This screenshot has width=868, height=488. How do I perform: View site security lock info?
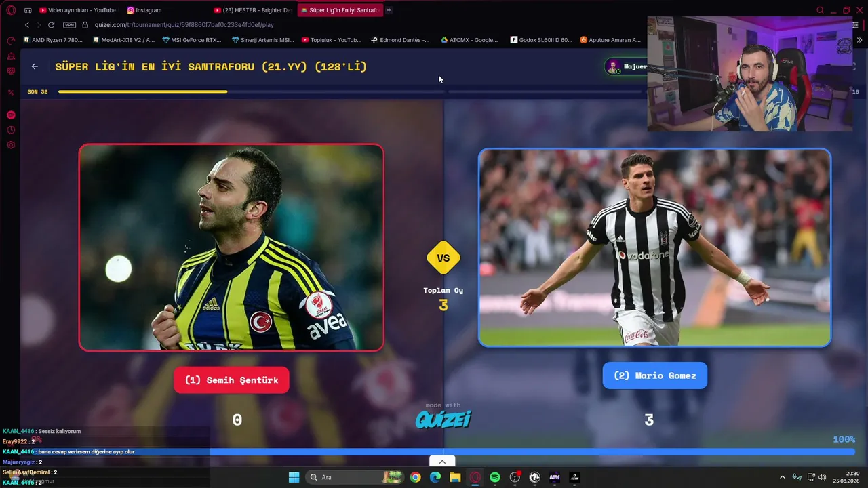click(85, 25)
